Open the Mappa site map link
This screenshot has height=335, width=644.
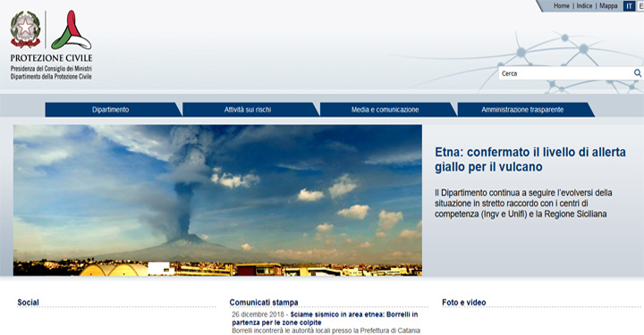pyautogui.click(x=608, y=5)
